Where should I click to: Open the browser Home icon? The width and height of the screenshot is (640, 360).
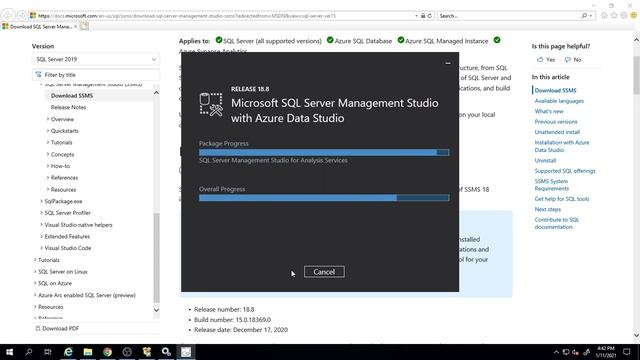(x=604, y=16)
